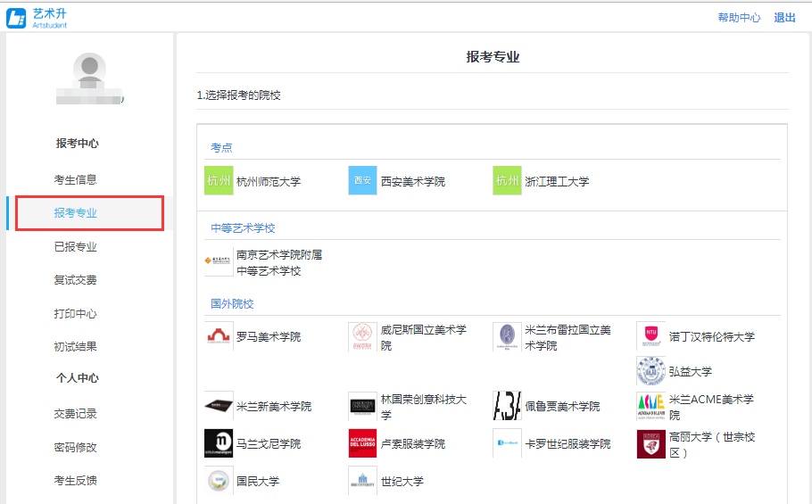Viewport: 812px width, 504px height.
Task: Click the user avatar profile picture
Action: [89, 70]
